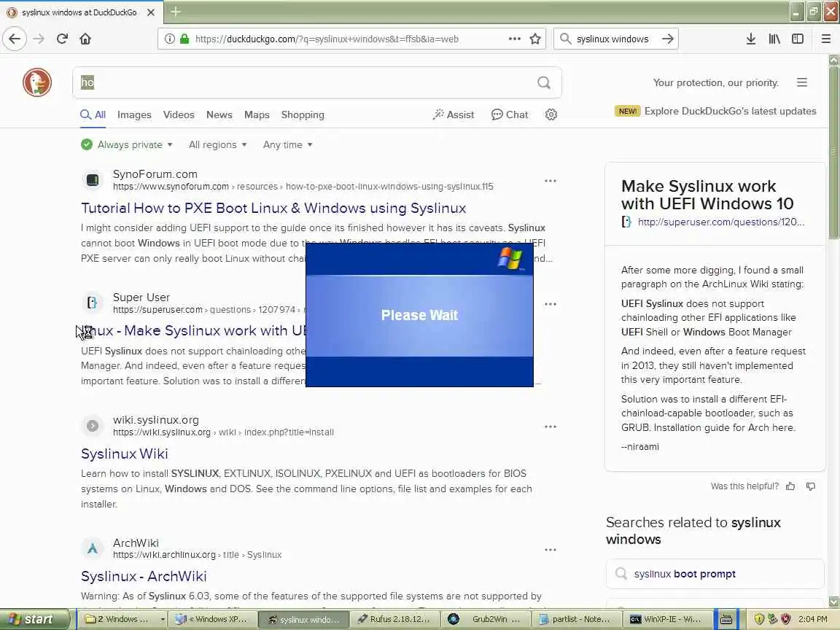Switch to the Videos tab
The height and width of the screenshot is (630, 840).
pyautogui.click(x=179, y=114)
